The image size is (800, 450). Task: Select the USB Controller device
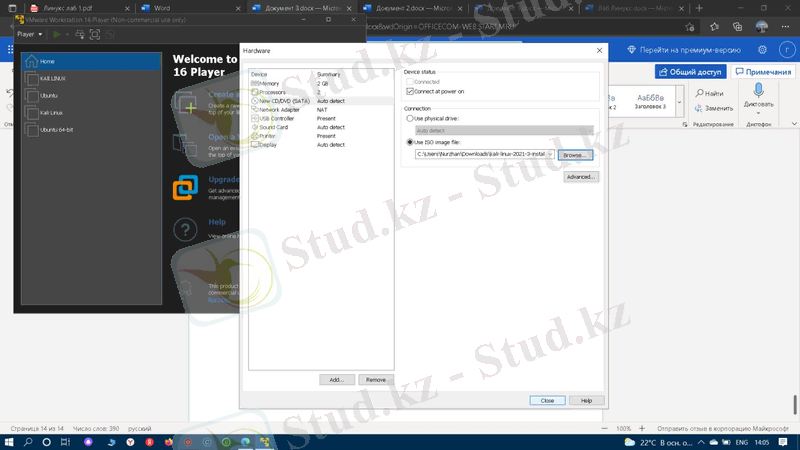tap(276, 118)
